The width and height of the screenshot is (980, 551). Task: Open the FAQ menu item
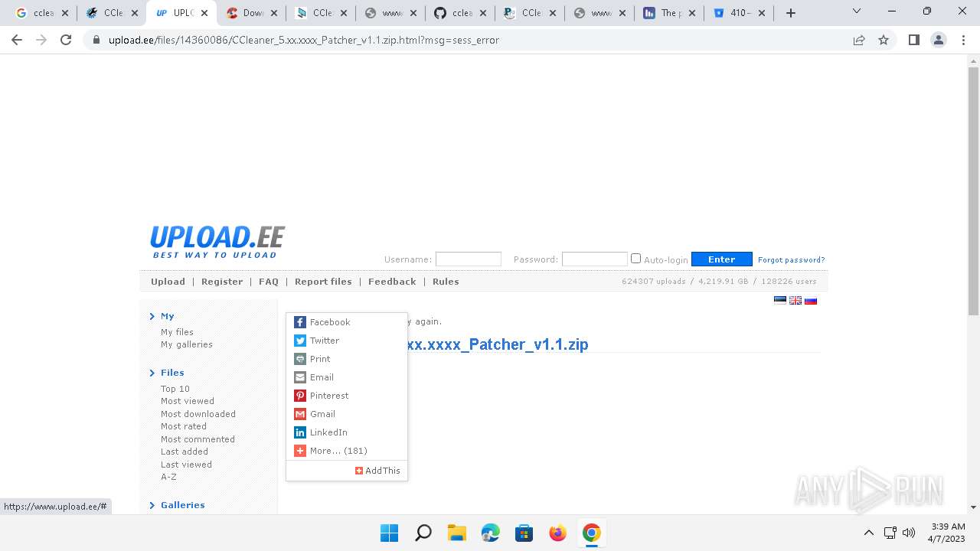point(269,282)
